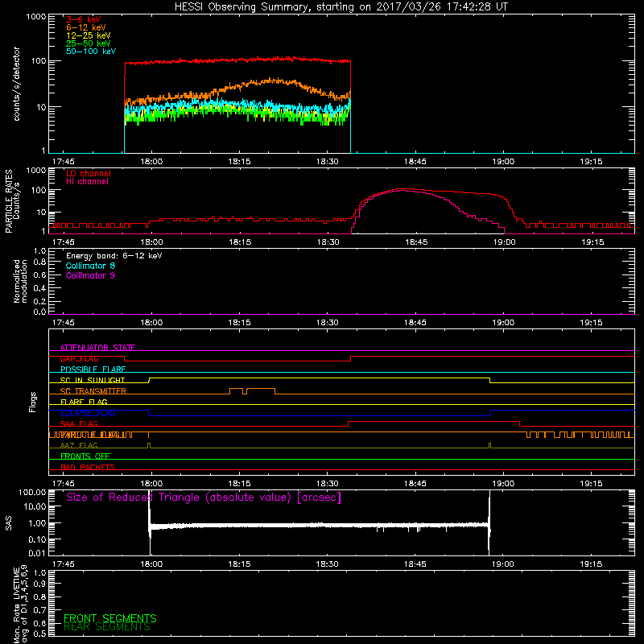Click the HESSI Observing Summary title

click(x=341, y=7)
